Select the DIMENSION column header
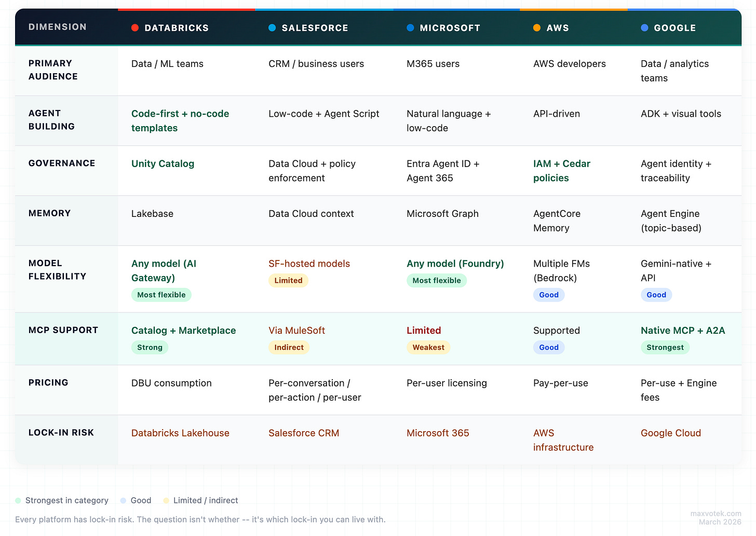756x536 pixels. (58, 27)
